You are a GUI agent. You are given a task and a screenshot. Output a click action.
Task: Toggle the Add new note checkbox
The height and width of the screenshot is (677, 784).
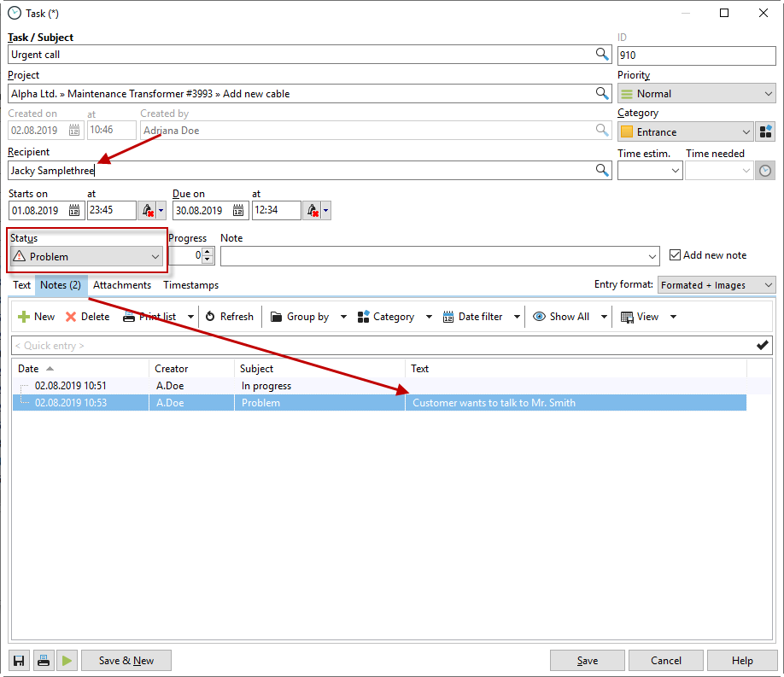(x=675, y=255)
